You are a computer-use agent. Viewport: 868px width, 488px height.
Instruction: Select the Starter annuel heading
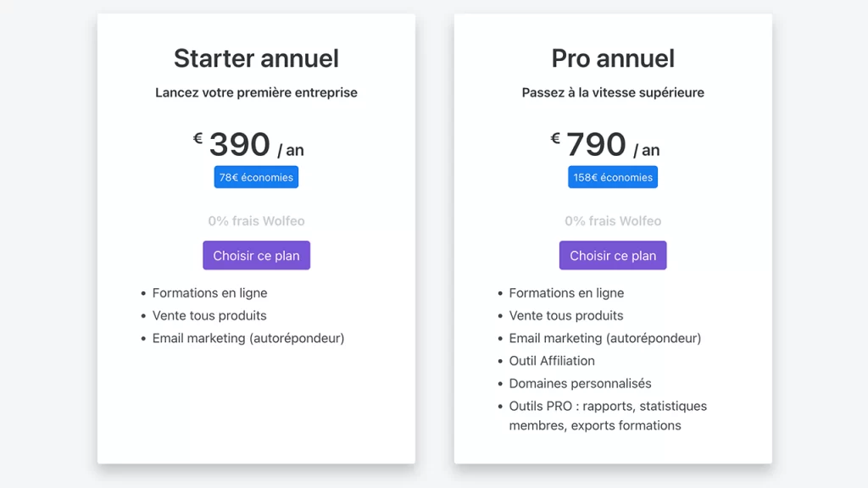256,58
